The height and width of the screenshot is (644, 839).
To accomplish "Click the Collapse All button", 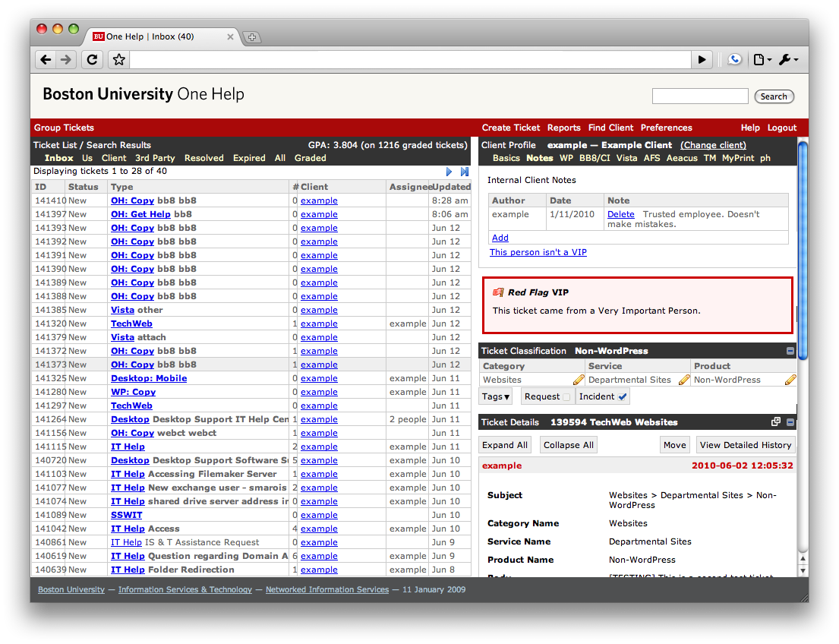I will 568,445.
